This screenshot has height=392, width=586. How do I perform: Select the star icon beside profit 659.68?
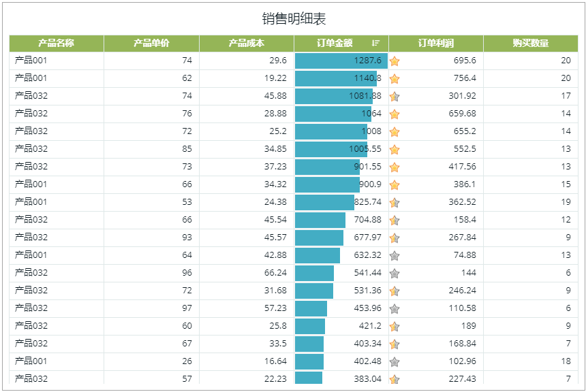point(395,114)
